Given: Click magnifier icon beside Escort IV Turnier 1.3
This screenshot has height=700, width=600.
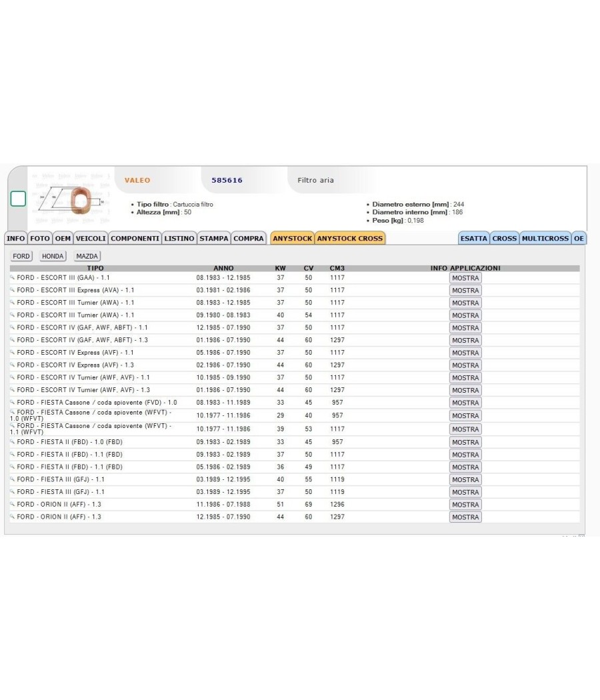Looking at the screenshot, I should click(13, 390).
